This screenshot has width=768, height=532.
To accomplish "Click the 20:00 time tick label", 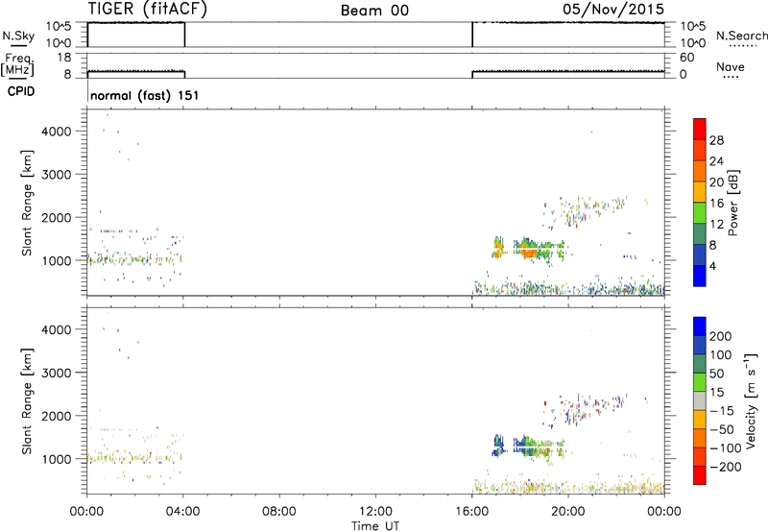I will pos(567,512).
